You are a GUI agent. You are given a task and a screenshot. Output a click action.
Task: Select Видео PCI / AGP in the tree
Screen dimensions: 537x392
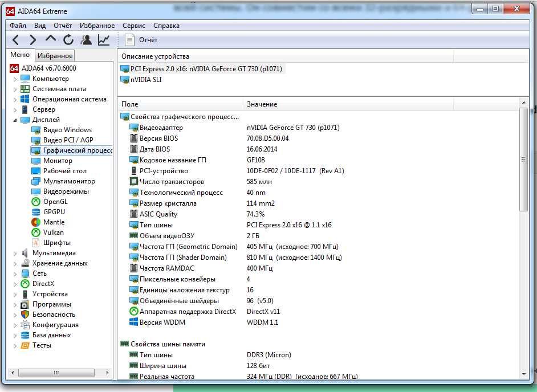coord(68,140)
